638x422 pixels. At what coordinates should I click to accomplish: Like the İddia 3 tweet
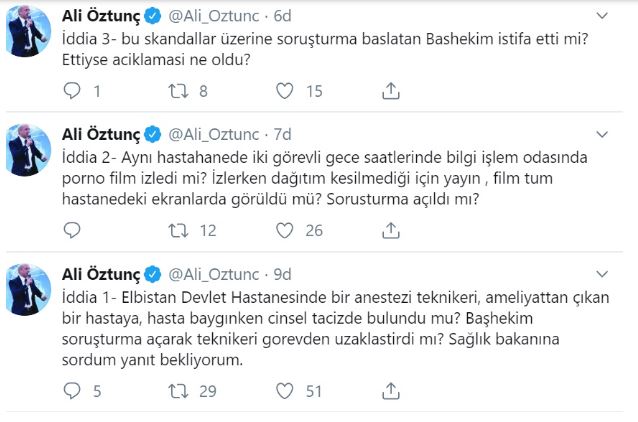point(285,92)
